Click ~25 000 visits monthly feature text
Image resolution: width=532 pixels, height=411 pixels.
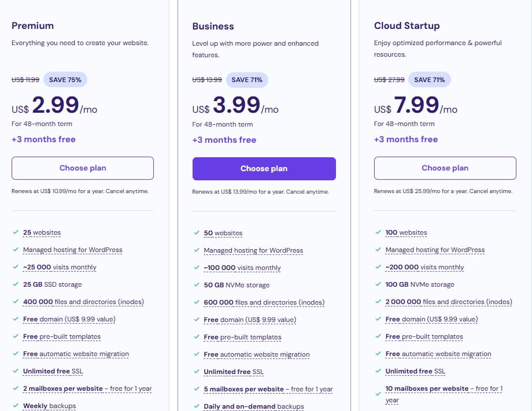(x=60, y=267)
